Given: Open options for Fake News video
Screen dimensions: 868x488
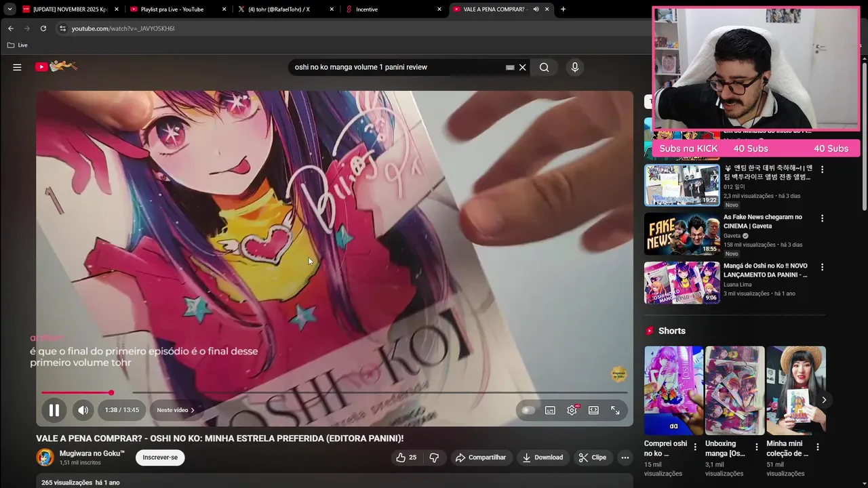Looking at the screenshot, I should [x=822, y=218].
